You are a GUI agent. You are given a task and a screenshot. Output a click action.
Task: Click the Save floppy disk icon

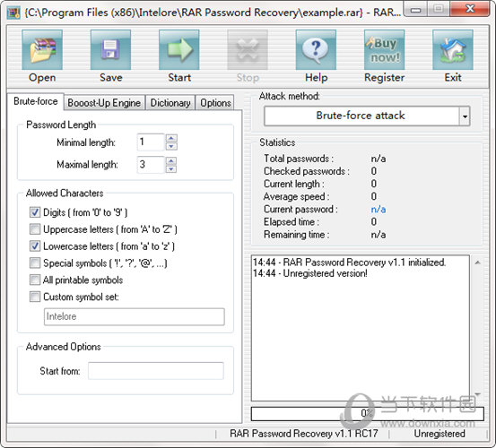[x=110, y=49]
